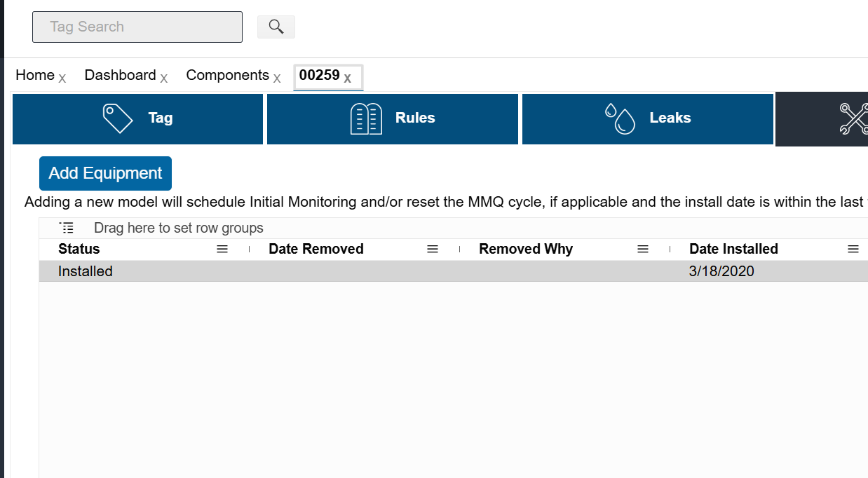Open Date Removed column menu icon

tap(433, 249)
